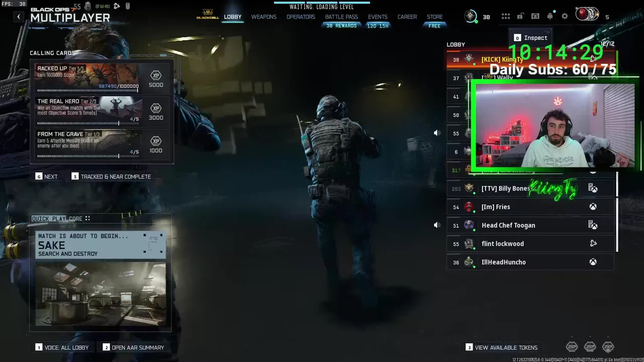Select [TTV] Billy Bones lobby row
Image resolution: width=644 pixels, height=362 pixels.
530,189
